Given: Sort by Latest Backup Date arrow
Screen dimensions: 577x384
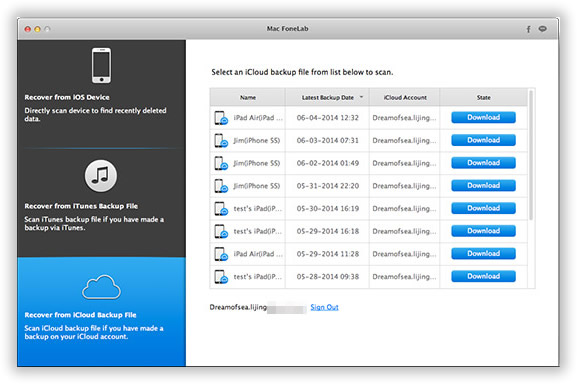Looking at the screenshot, I should pos(361,97).
